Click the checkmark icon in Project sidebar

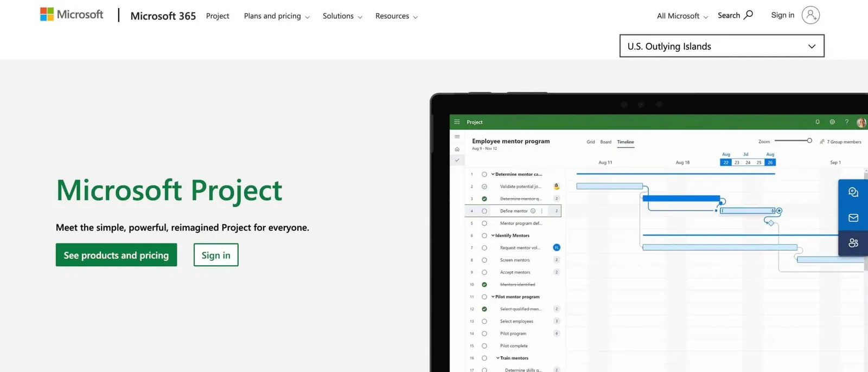point(457,160)
